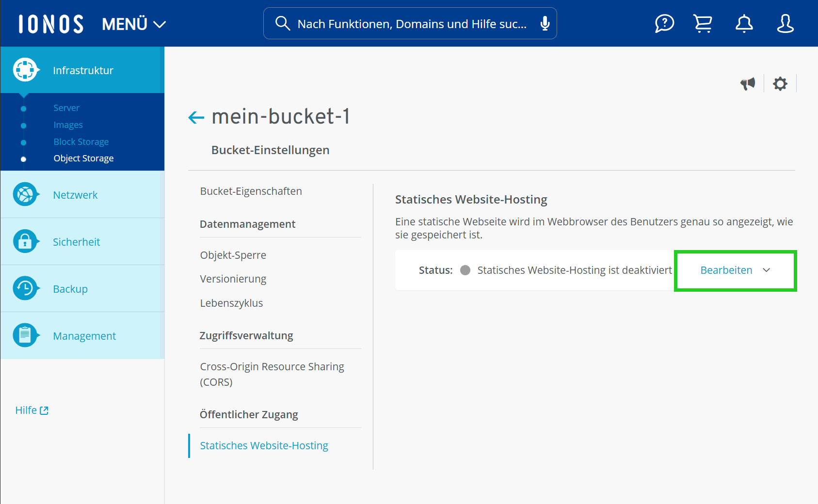This screenshot has width=818, height=504.
Task: Select the Netzwerk section icon
Action: 25,194
